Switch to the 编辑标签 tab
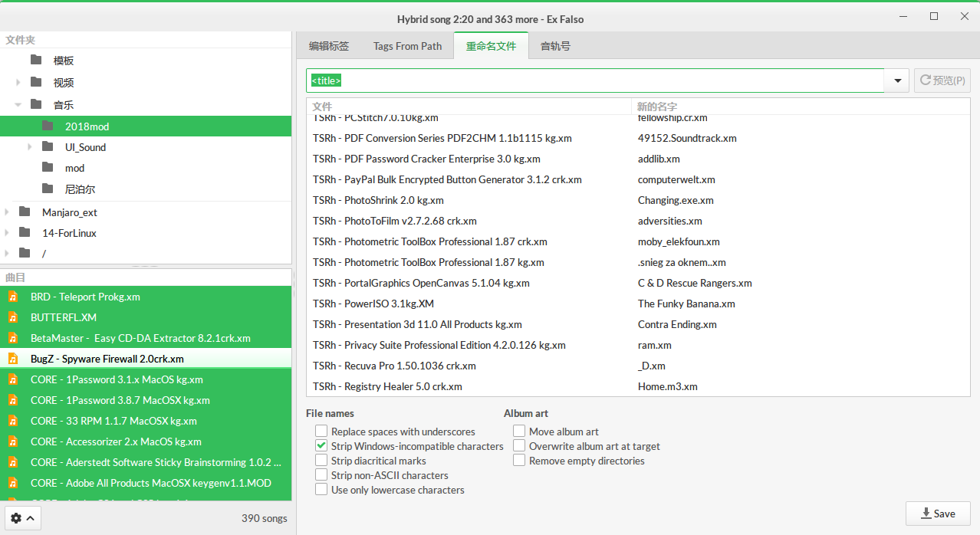Screen dimensions: 980x535 329,46
